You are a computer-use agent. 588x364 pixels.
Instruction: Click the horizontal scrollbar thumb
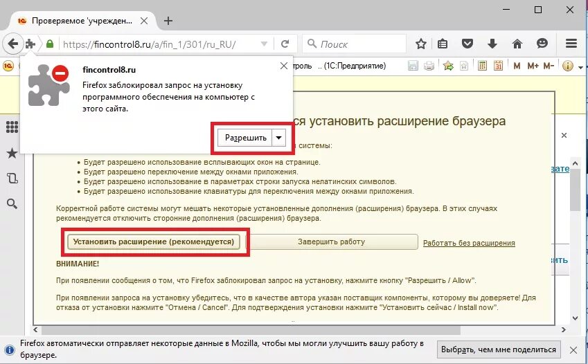tap(251, 330)
